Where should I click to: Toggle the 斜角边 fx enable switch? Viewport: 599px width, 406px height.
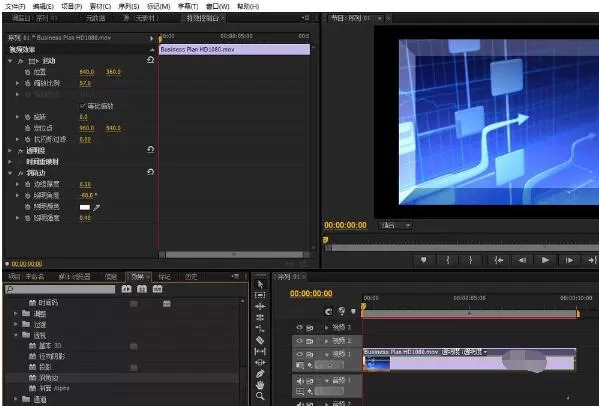[x=21, y=173]
